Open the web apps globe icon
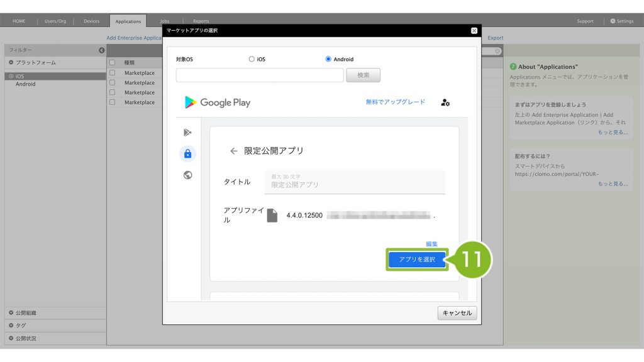Image resolution: width=644 pixels, height=362 pixels. tap(187, 175)
